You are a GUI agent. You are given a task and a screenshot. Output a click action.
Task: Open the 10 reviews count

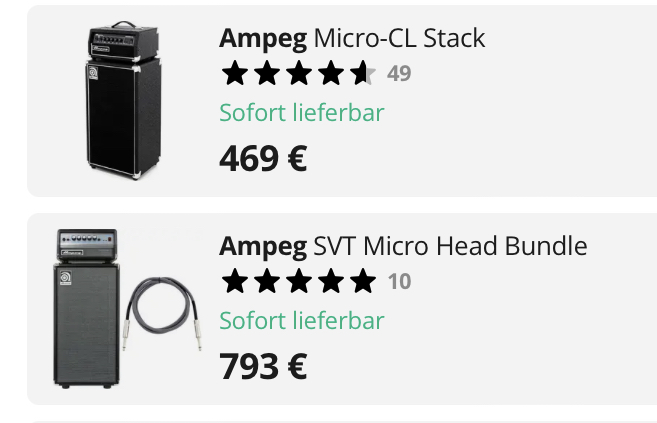click(x=399, y=282)
